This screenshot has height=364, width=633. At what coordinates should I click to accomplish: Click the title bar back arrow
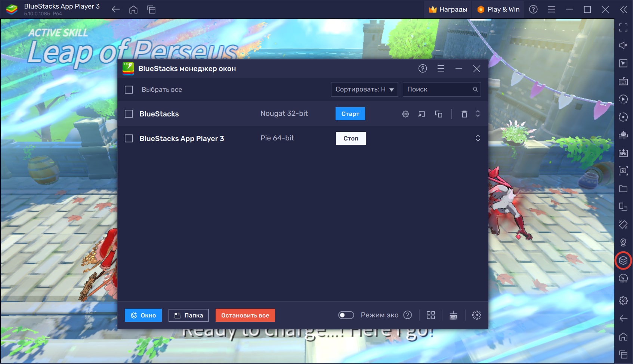[116, 9]
